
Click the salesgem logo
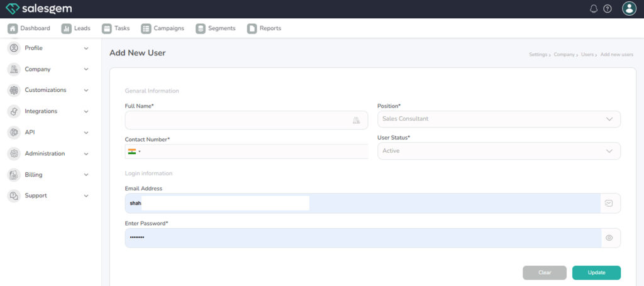point(38,9)
